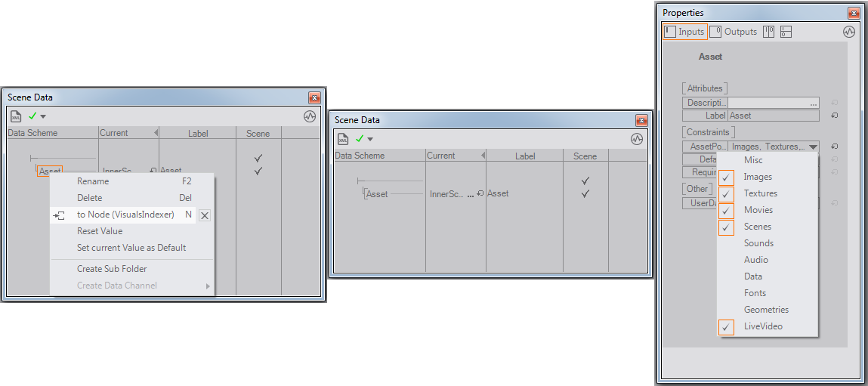Open the AssetPo Images, Textures dropdown

(812, 147)
